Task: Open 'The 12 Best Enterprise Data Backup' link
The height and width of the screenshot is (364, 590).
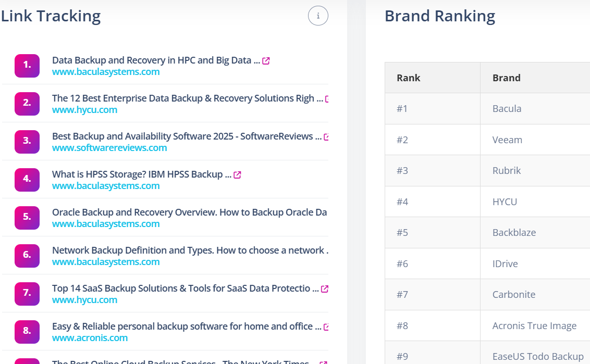Action: coord(188,98)
